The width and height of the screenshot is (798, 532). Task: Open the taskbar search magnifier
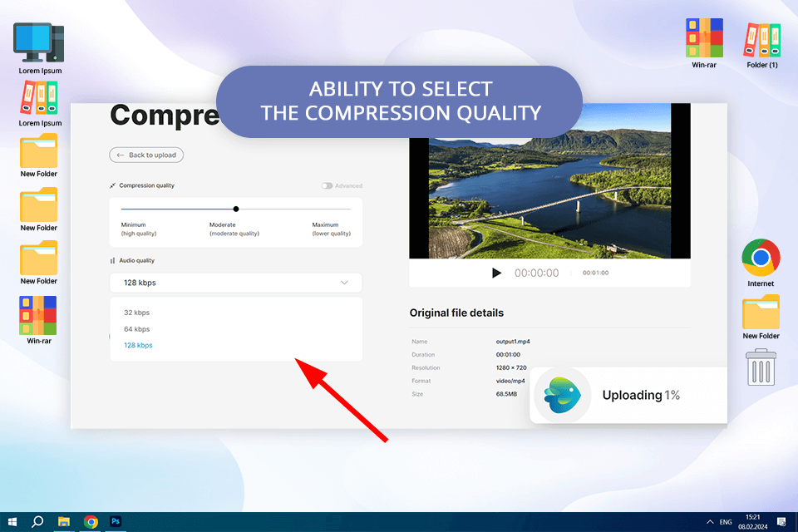click(x=37, y=522)
